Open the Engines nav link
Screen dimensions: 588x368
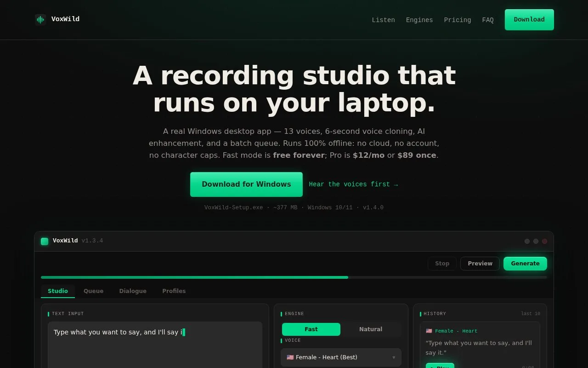click(419, 20)
